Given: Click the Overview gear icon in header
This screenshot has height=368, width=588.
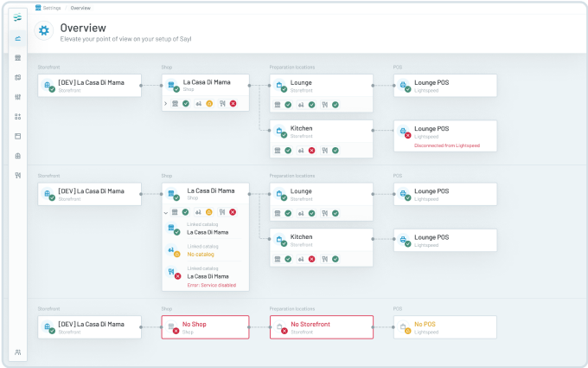Looking at the screenshot, I should point(44,31).
